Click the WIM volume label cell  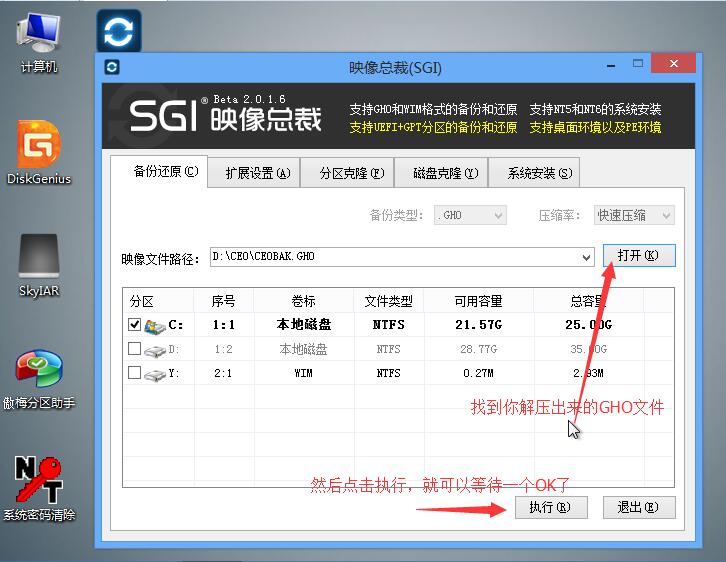coord(304,373)
